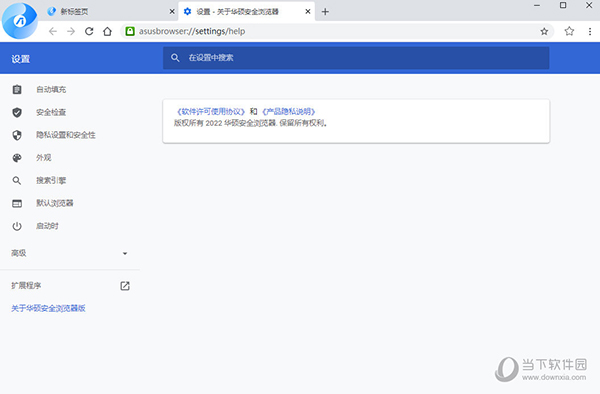Image resolution: width=600 pixels, height=394 pixels.
Task: Open the favorites star in the toolbar
Action: click(569, 31)
